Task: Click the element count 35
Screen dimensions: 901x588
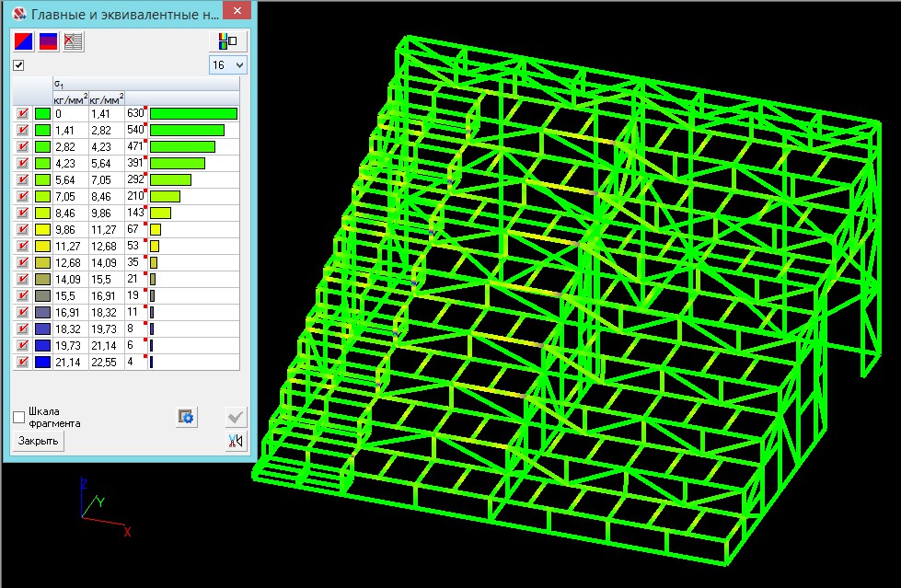Action: [133, 262]
